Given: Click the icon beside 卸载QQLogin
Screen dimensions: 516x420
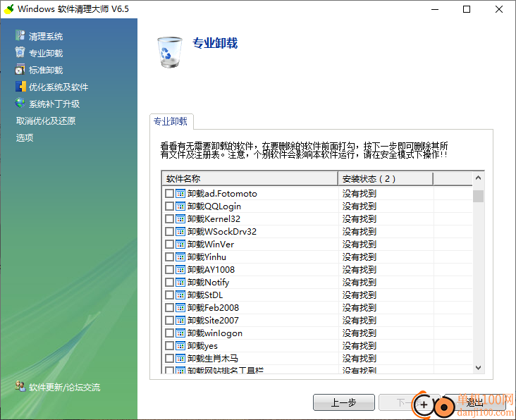Looking at the screenshot, I should (x=180, y=206).
